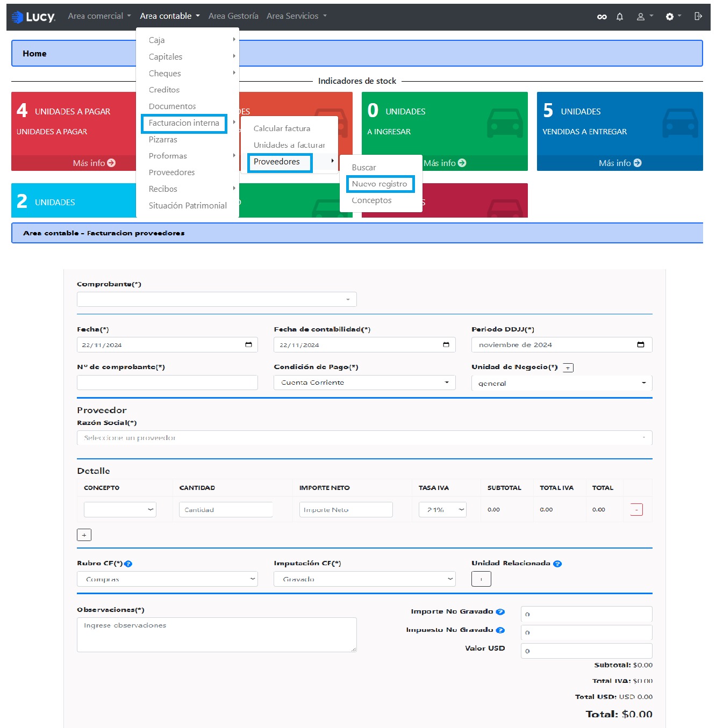716x728 pixels.
Task: Open the infinity link icon in navbar
Action: [x=602, y=17]
